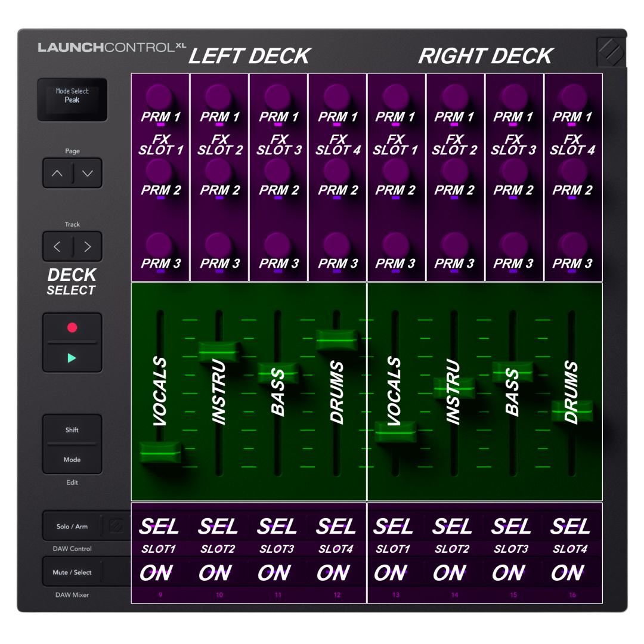
Task: Click the Novation logo in top-right corner
Action: click(611, 52)
